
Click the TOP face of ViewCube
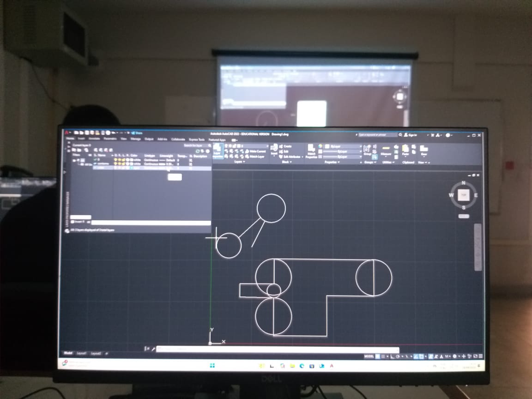(x=464, y=195)
